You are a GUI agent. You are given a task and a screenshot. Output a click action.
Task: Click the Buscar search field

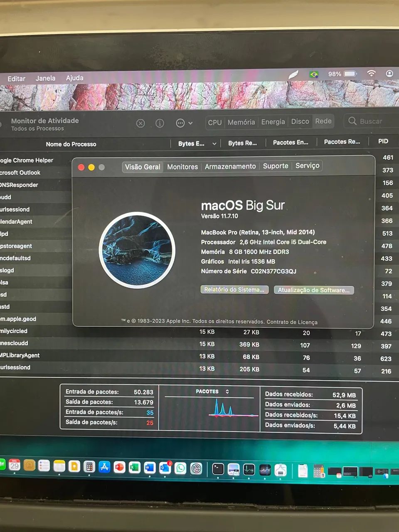click(x=371, y=121)
